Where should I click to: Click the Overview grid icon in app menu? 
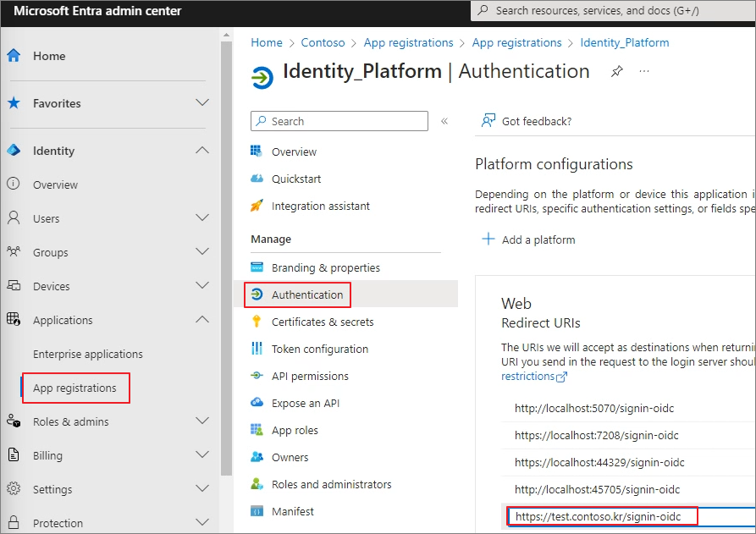[257, 151]
